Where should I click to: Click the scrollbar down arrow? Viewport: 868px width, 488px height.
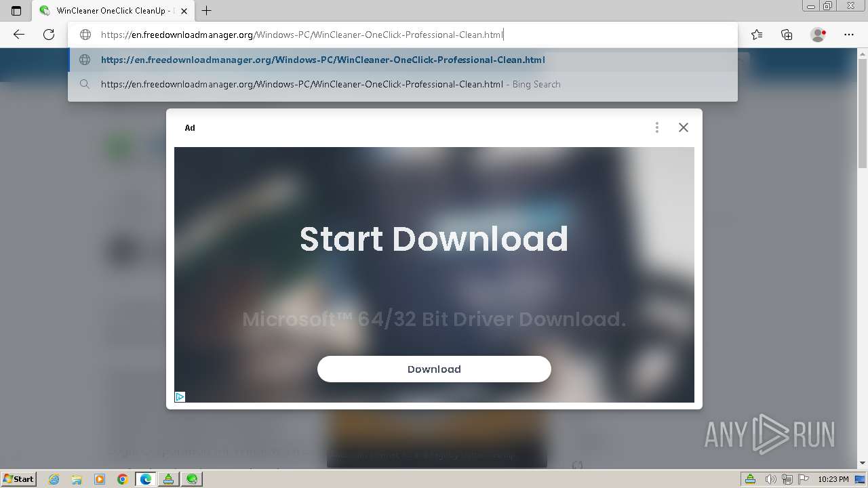(863, 464)
